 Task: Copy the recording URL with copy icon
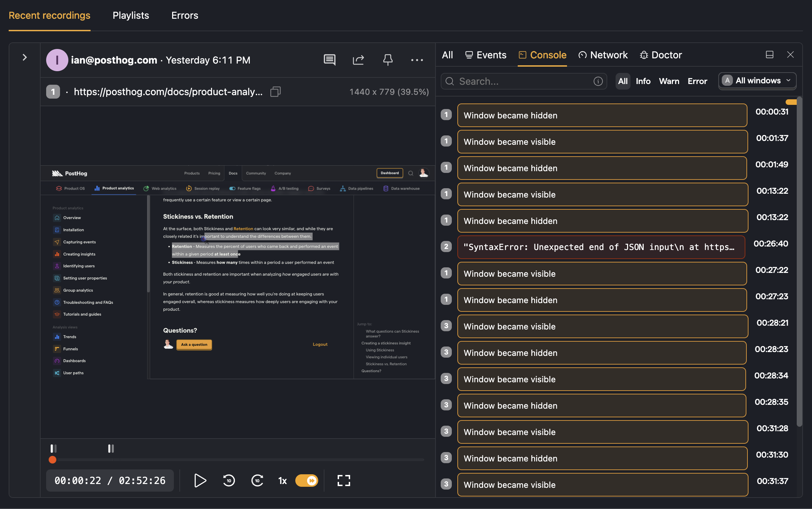276,92
